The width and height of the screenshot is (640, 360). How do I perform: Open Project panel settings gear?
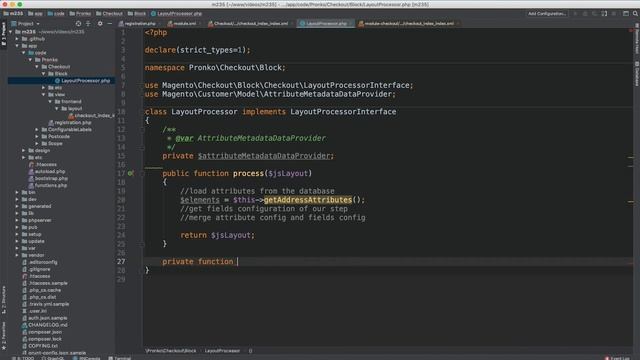click(x=100, y=24)
